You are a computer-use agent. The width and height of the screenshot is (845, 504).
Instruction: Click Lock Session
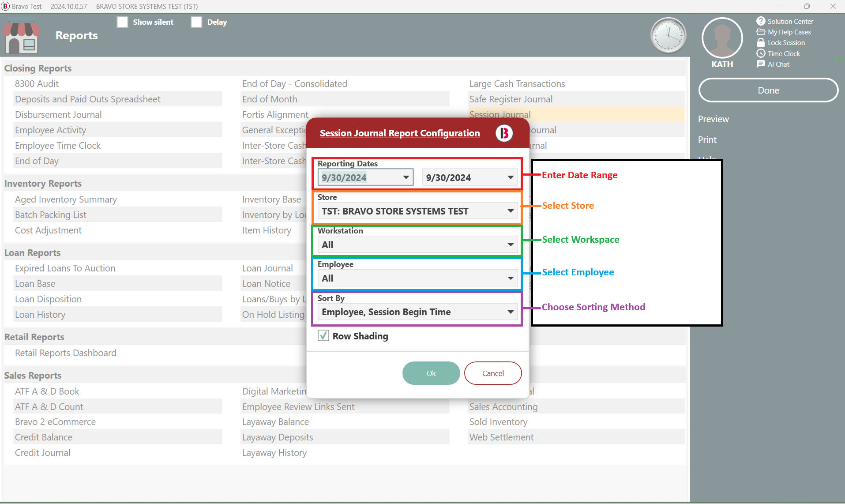click(781, 42)
